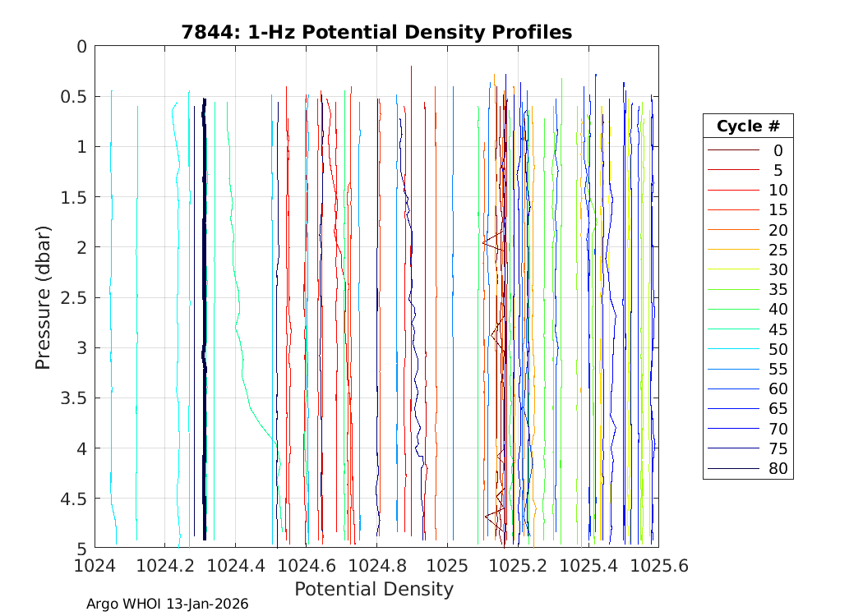Image resolution: width=863 pixels, height=616 pixels.
Task: Click the red line swatch for cycle 5
Action: [x=734, y=170]
